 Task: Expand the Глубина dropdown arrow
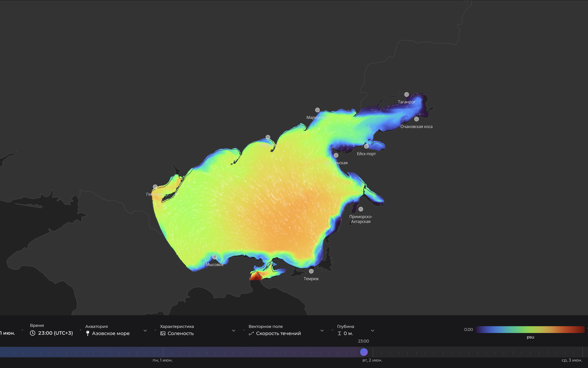[373, 331]
